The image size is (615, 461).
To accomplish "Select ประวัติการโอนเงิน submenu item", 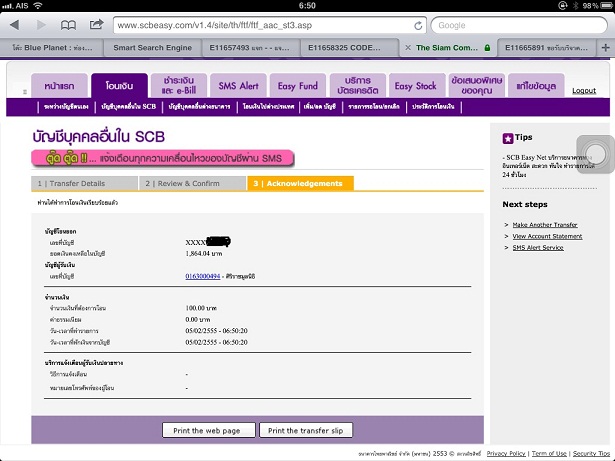I will pyautogui.click(x=433, y=107).
